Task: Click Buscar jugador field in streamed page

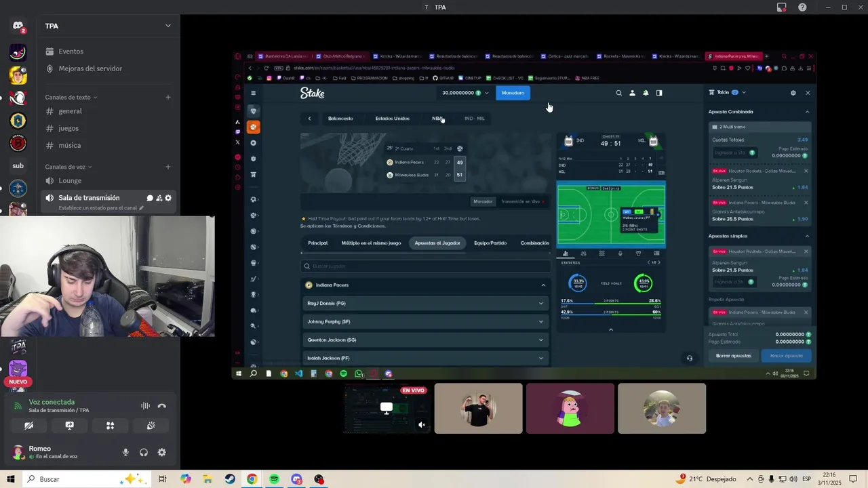Action: (425, 266)
